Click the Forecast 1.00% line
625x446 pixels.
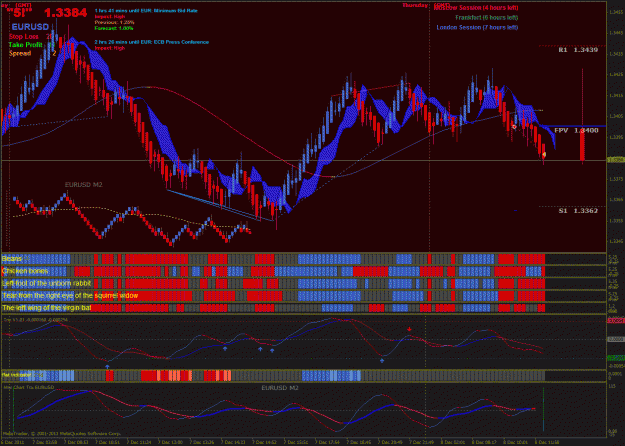[114, 28]
